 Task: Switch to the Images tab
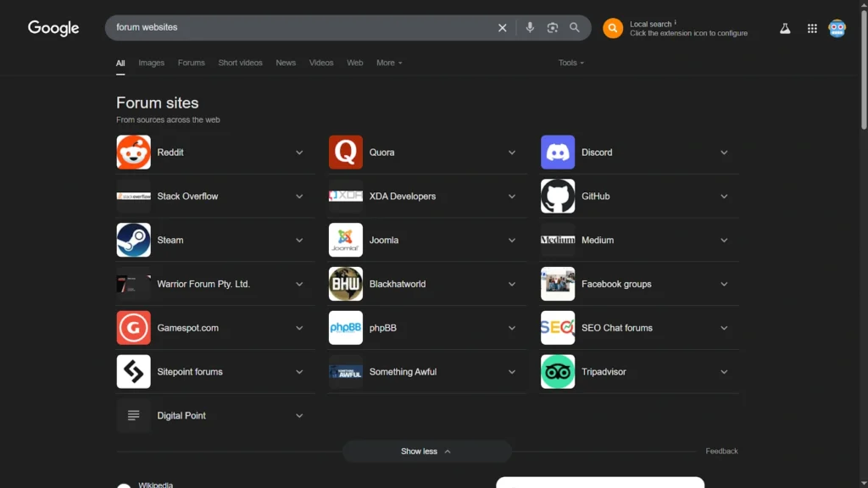point(151,63)
